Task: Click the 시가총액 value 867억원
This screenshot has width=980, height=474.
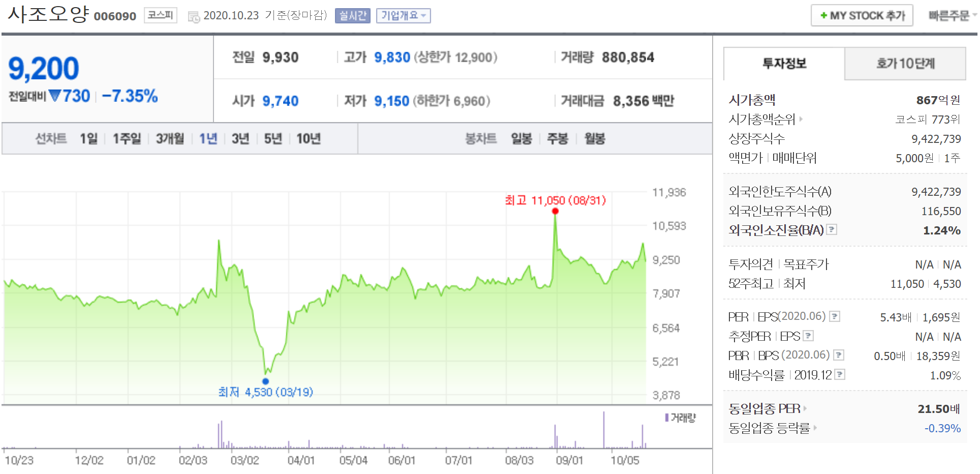Action: pyautogui.click(x=938, y=100)
